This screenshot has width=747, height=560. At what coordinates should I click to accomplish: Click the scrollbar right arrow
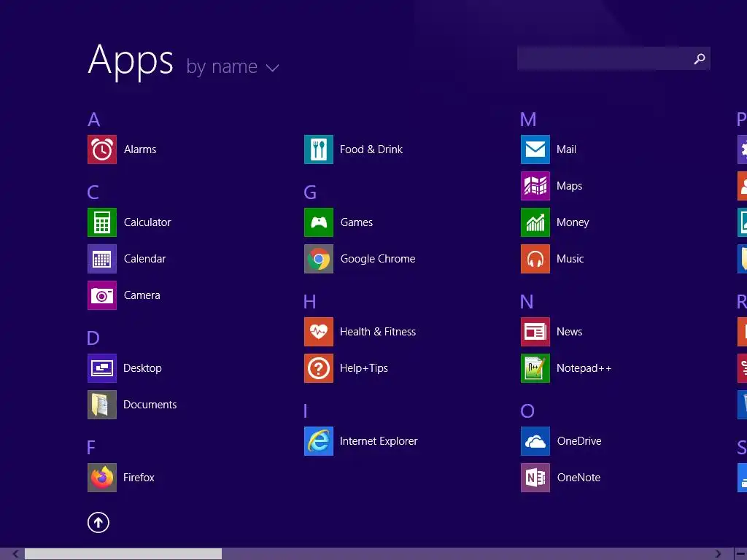718,554
